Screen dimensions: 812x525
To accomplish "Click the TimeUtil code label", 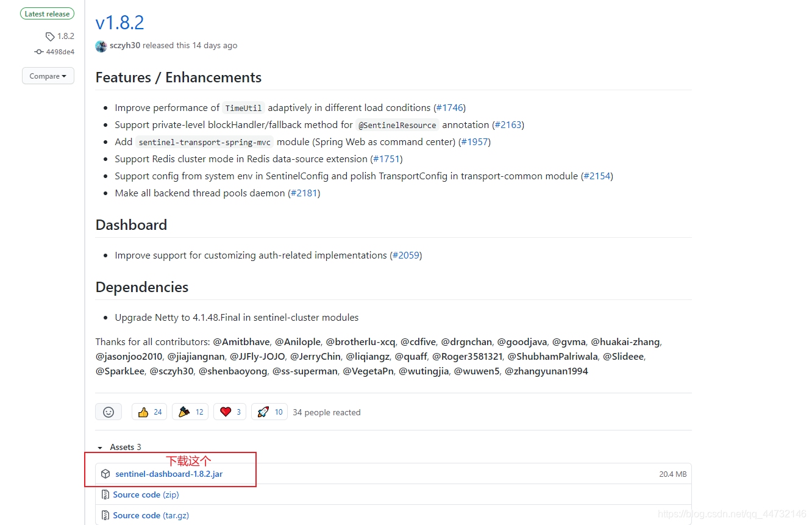I will click(243, 108).
